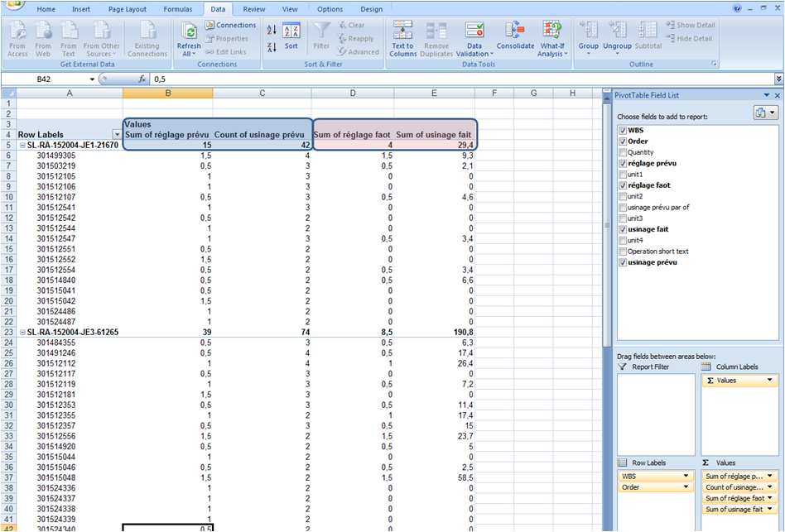Uncheck the WBS field checkbox

(x=623, y=131)
